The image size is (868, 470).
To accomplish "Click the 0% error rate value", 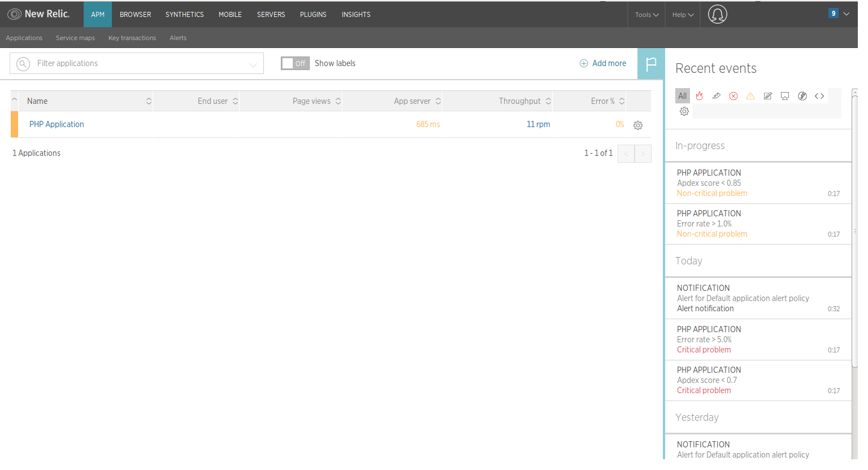I will click(x=620, y=124).
